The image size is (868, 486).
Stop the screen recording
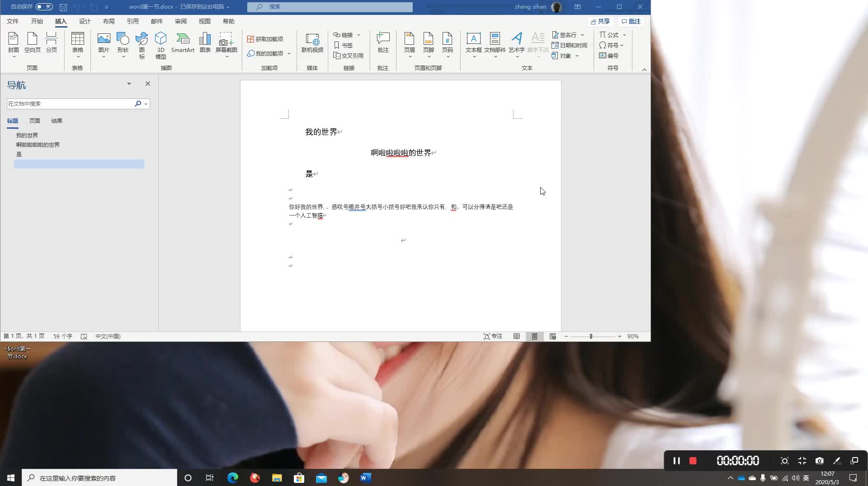[693, 461]
